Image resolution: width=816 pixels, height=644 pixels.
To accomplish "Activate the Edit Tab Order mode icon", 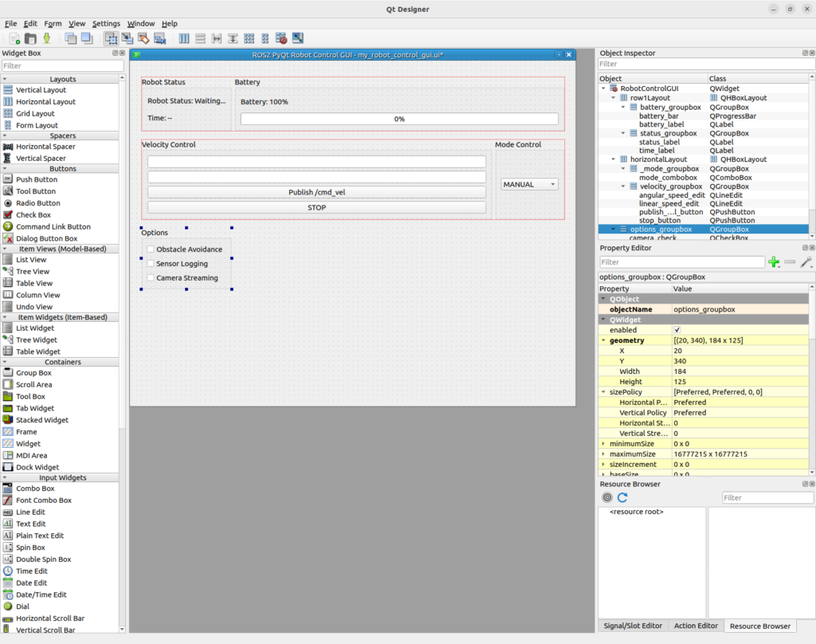I will [x=159, y=38].
